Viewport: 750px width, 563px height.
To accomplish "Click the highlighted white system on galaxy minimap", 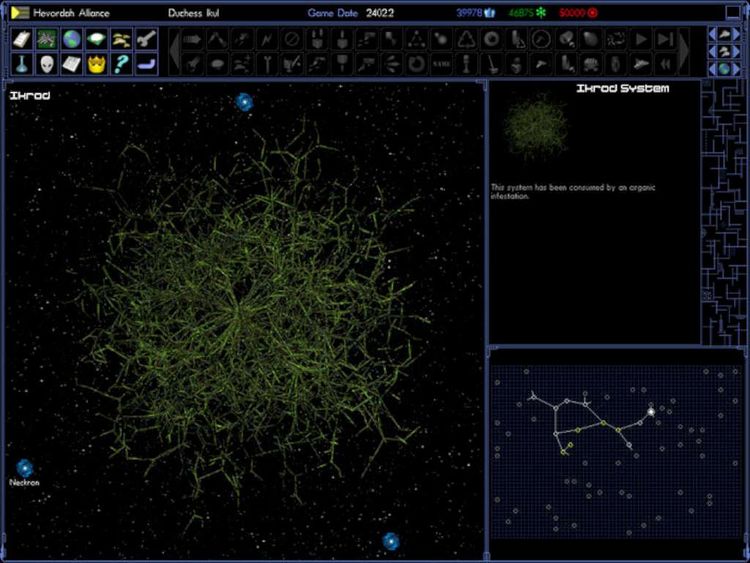I will 651,411.
